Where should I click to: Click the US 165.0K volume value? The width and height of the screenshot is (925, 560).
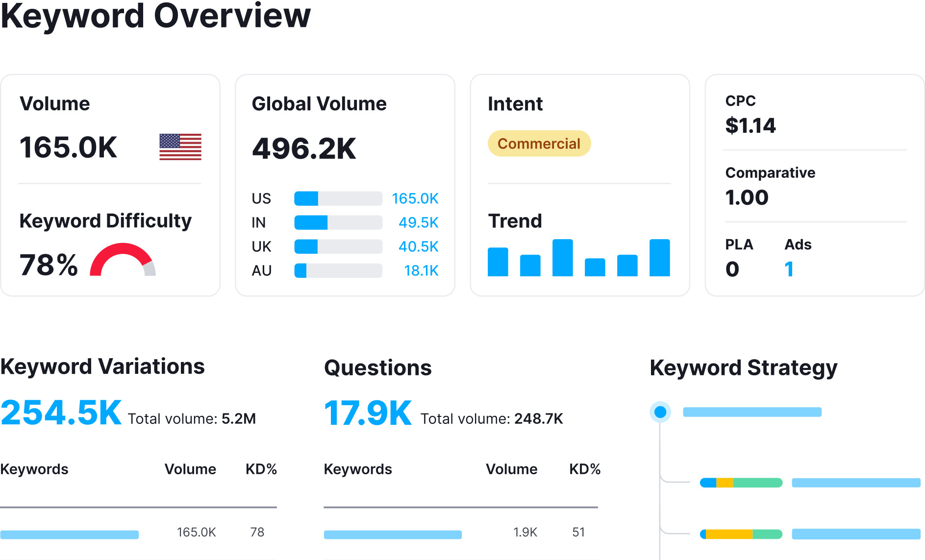pyautogui.click(x=415, y=198)
